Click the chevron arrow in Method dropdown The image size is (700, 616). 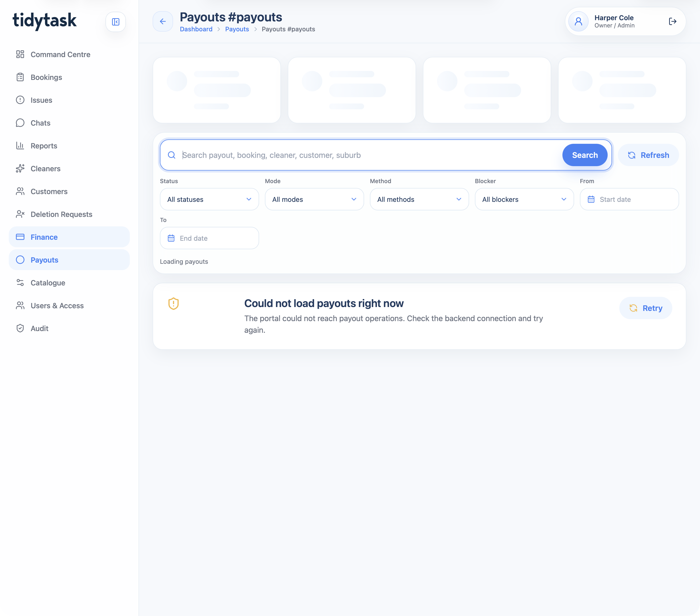459,199
